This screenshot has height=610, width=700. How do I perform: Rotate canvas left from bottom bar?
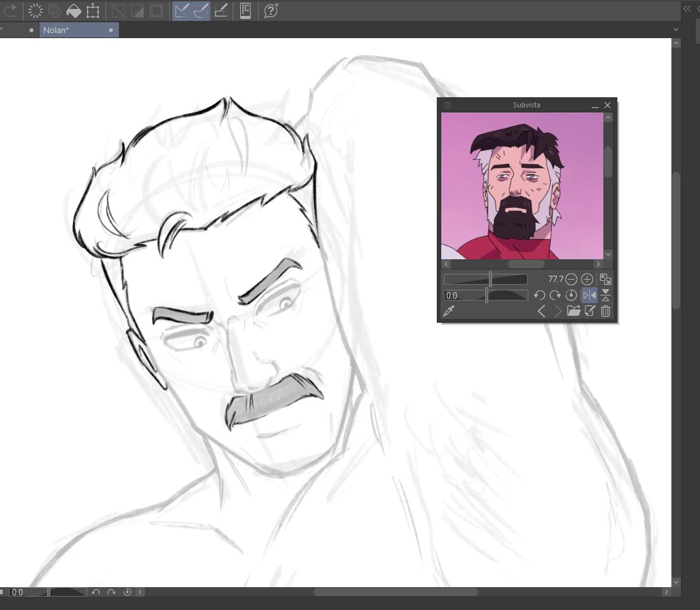pyautogui.click(x=95, y=592)
